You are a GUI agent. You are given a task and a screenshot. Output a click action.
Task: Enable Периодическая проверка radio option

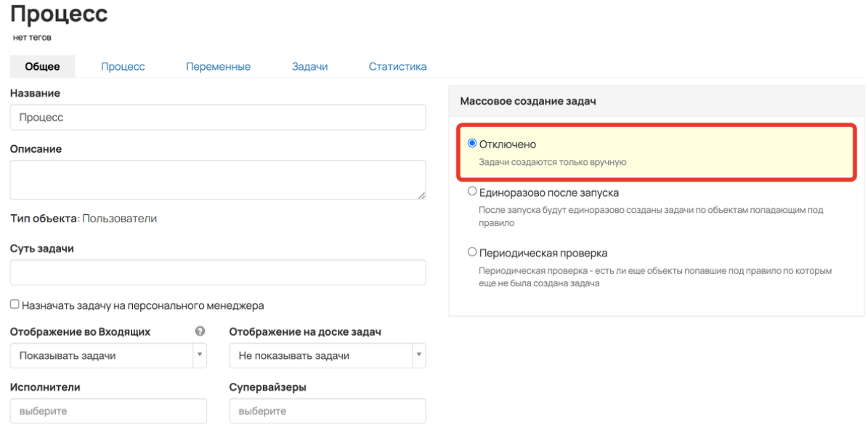(x=472, y=252)
